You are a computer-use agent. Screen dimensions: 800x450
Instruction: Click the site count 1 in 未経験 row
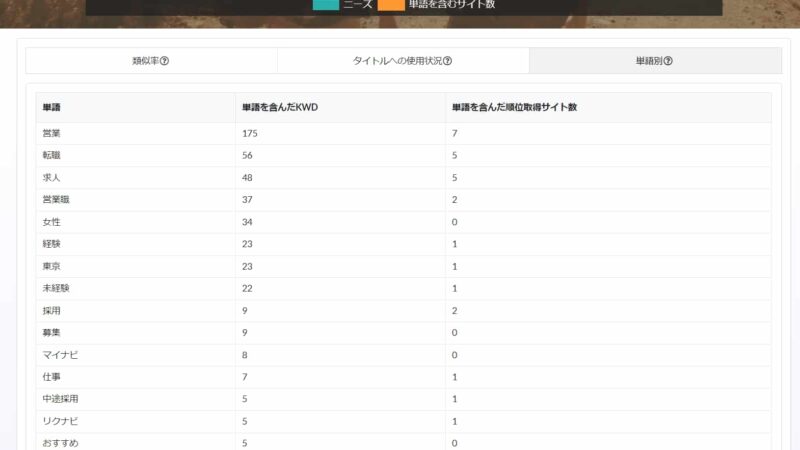pyautogui.click(x=455, y=288)
